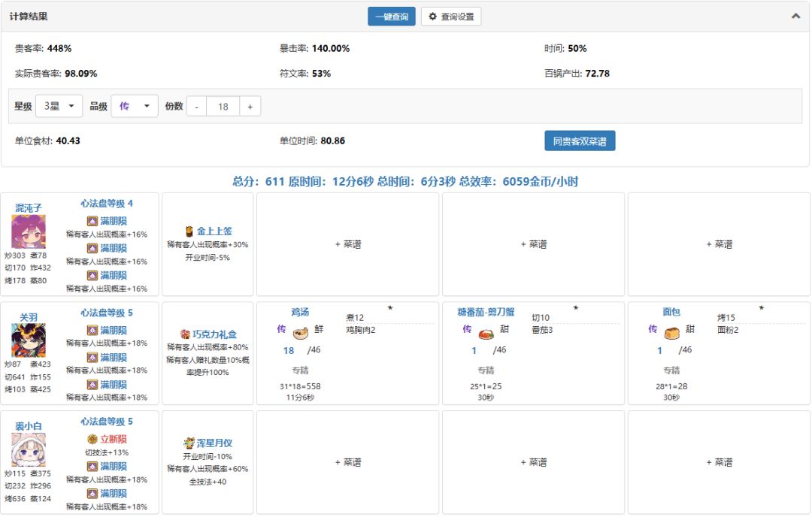Click the 总分: 611 summary line
The width and height of the screenshot is (812, 517).
click(405, 182)
